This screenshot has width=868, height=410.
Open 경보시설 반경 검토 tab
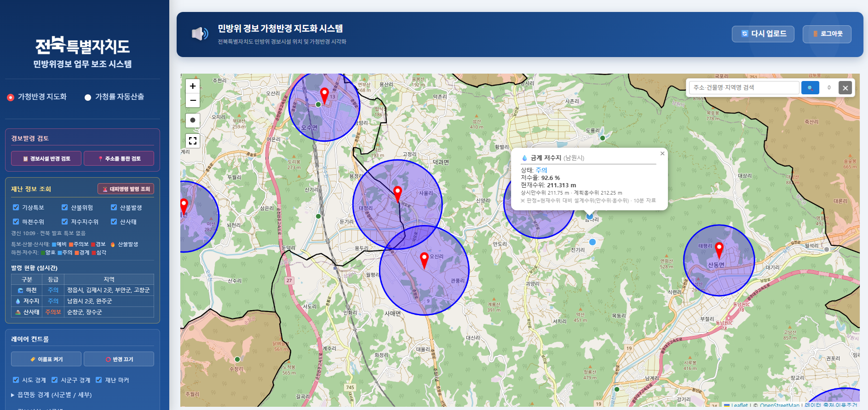pyautogui.click(x=46, y=158)
